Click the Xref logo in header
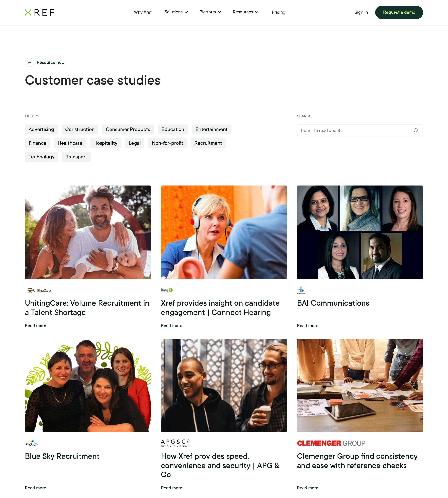The image size is (448, 498). tap(39, 12)
